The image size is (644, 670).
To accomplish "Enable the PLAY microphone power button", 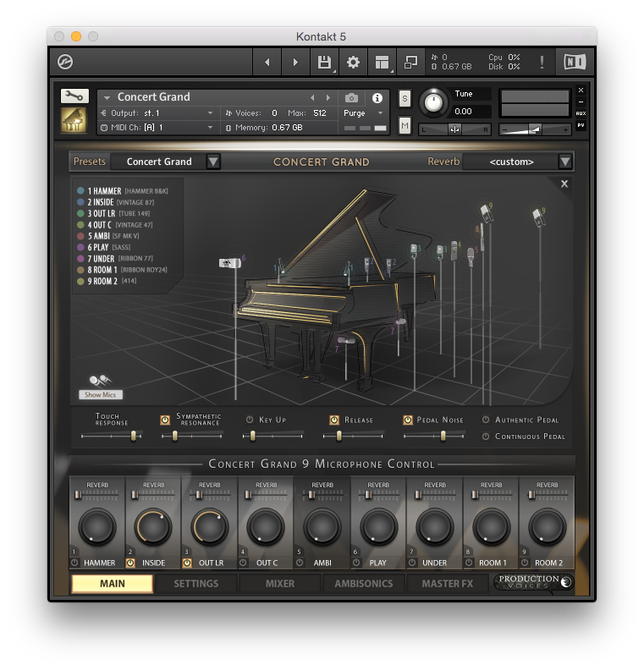I will coord(356,563).
